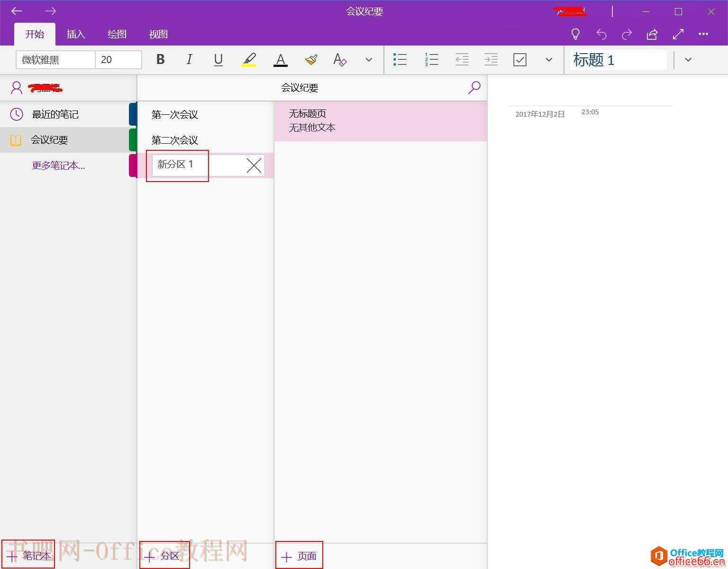728x569 pixels.
Task: Toggle bold formatting
Action: (160, 59)
